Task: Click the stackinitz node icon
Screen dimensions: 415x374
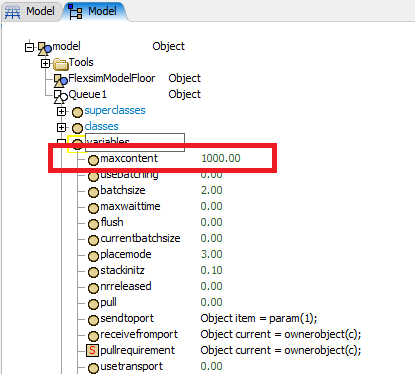Action: (93, 272)
